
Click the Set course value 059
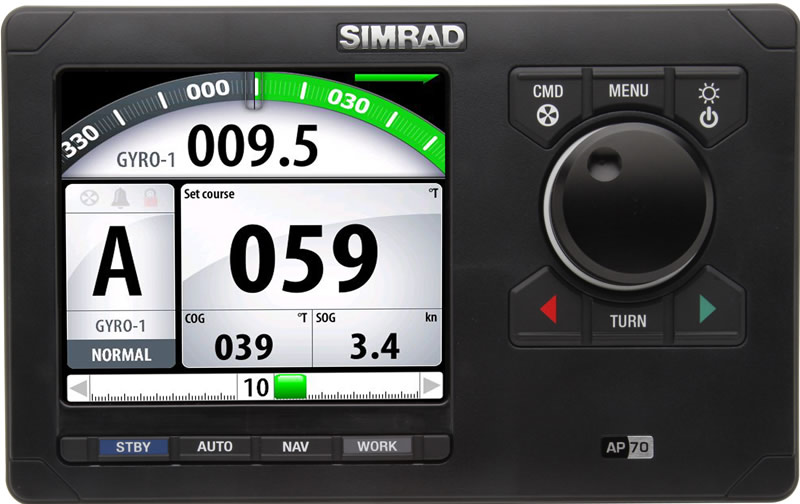[304, 259]
